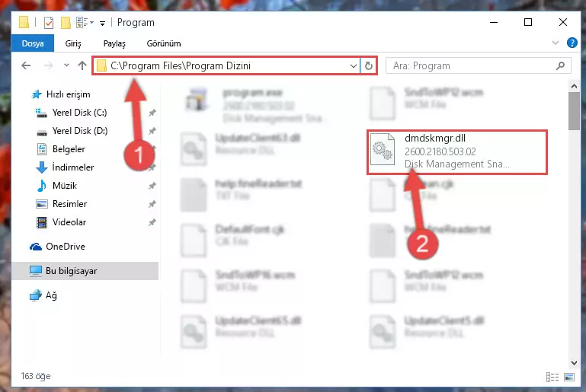
Task: Click the vertical scrollbar thumb
Action: pyautogui.click(x=574, y=111)
